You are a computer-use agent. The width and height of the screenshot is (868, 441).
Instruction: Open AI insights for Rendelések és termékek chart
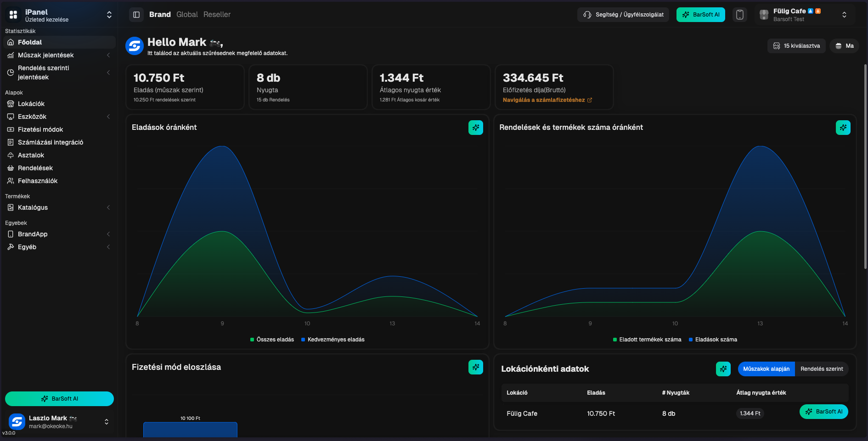pos(843,128)
